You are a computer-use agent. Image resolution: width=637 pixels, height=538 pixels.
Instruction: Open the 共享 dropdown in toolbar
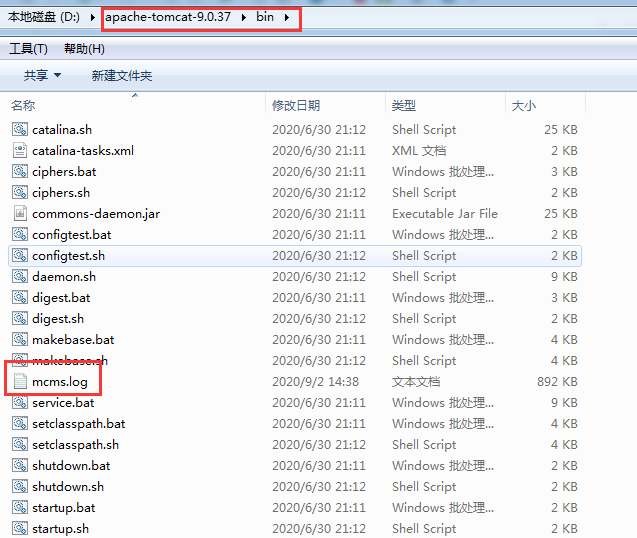point(42,76)
